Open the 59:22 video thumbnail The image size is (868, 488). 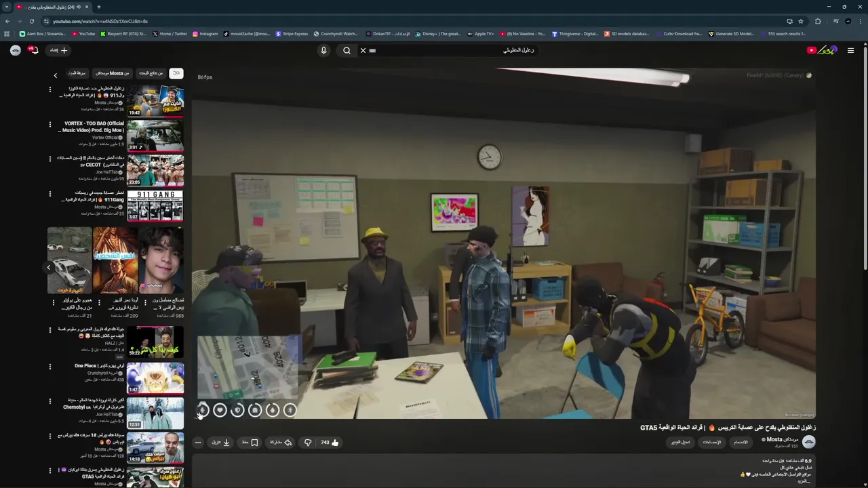pyautogui.click(x=155, y=342)
